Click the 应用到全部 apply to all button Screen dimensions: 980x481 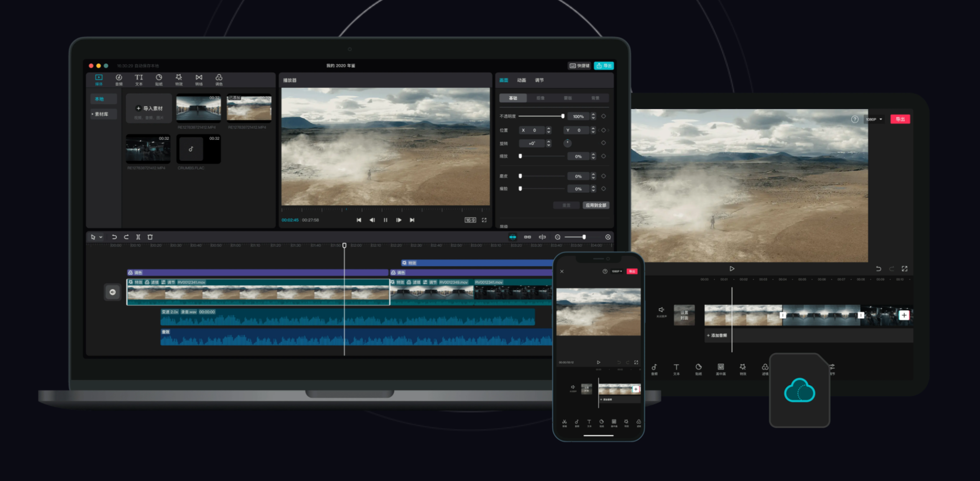click(x=596, y=205)
